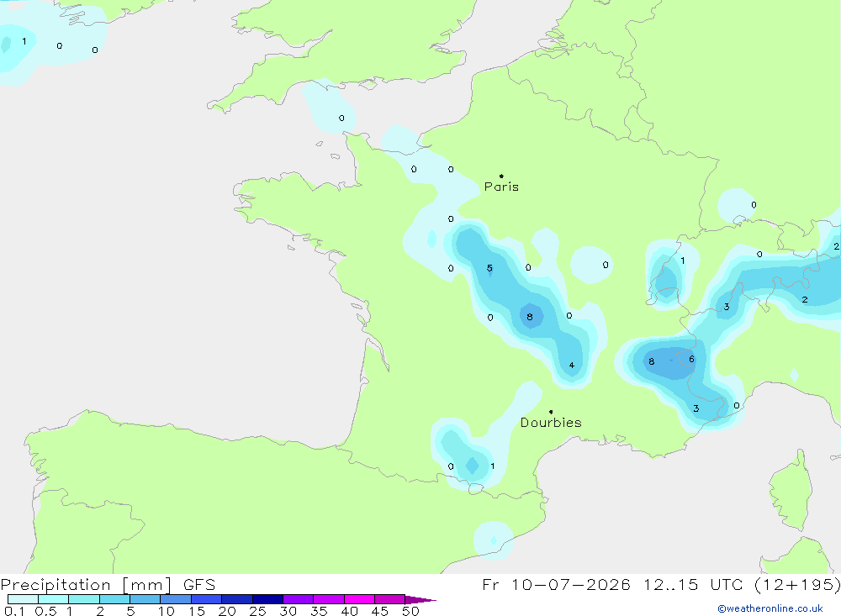Click the 8 mm value left of 6

coord(651,361)
